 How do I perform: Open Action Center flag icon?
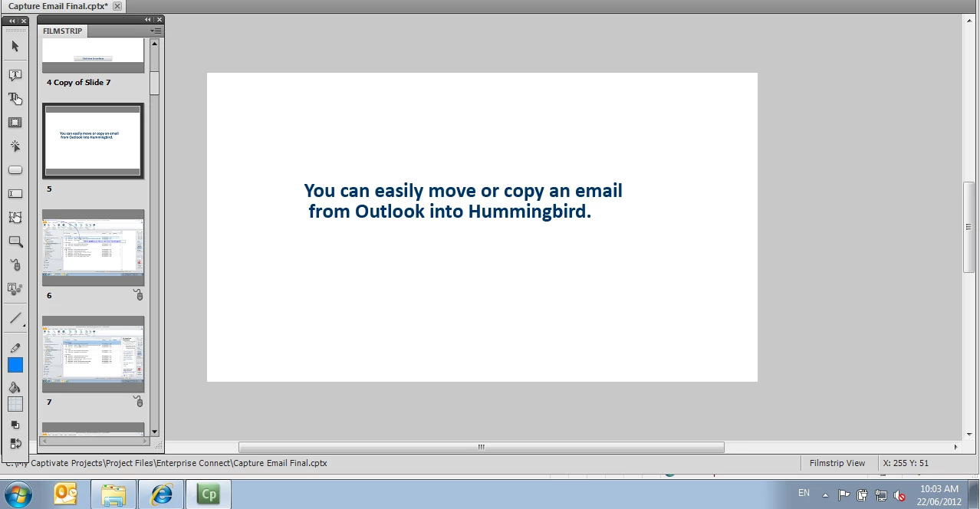point(844,494)
